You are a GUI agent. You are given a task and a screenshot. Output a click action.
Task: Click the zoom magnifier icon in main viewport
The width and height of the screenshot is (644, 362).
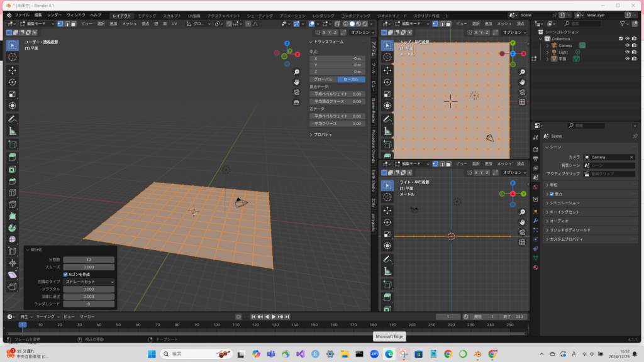pos(296,70)
